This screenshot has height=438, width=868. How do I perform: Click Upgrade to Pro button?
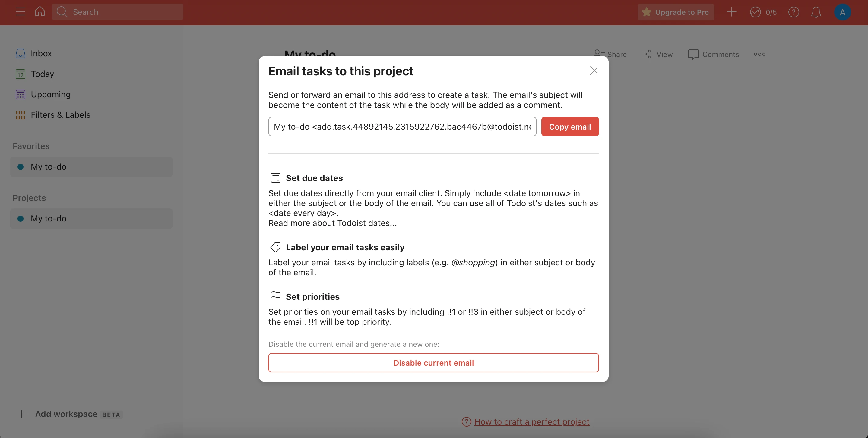pos(676,12)
